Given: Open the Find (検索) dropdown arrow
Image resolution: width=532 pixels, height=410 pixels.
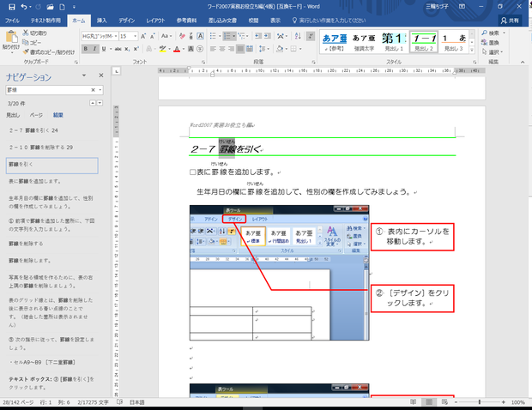Looking at the screenshot, I should 505,33.
